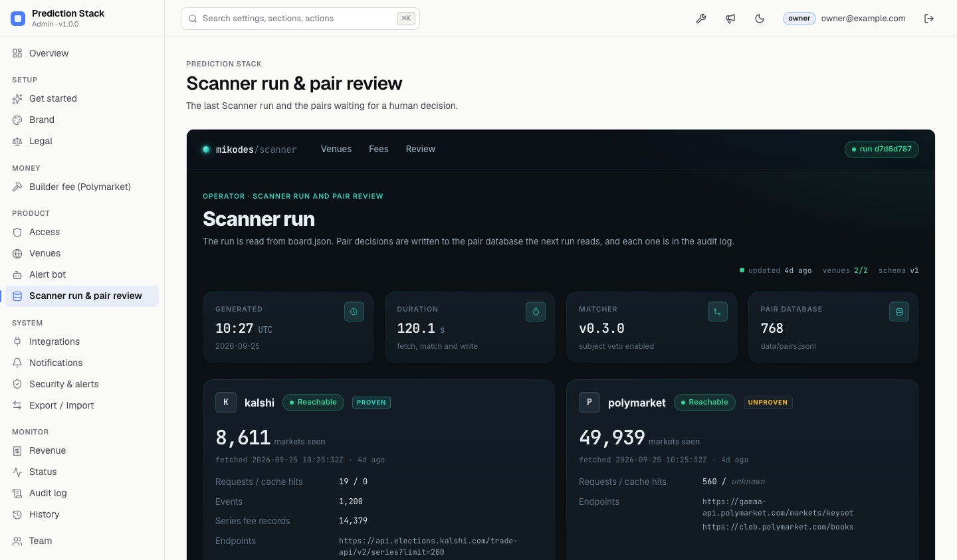
Task: Open the Legal section
Action: [82, 141]
